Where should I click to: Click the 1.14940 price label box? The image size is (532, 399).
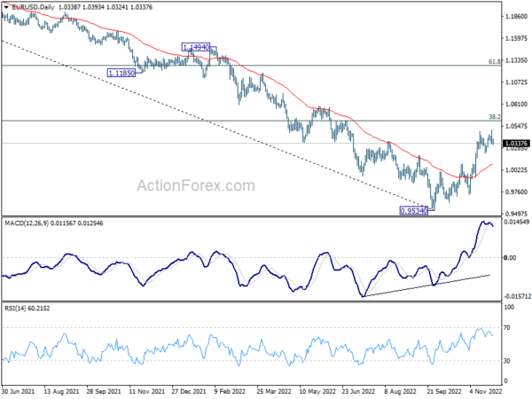click(x=196, y=47)
